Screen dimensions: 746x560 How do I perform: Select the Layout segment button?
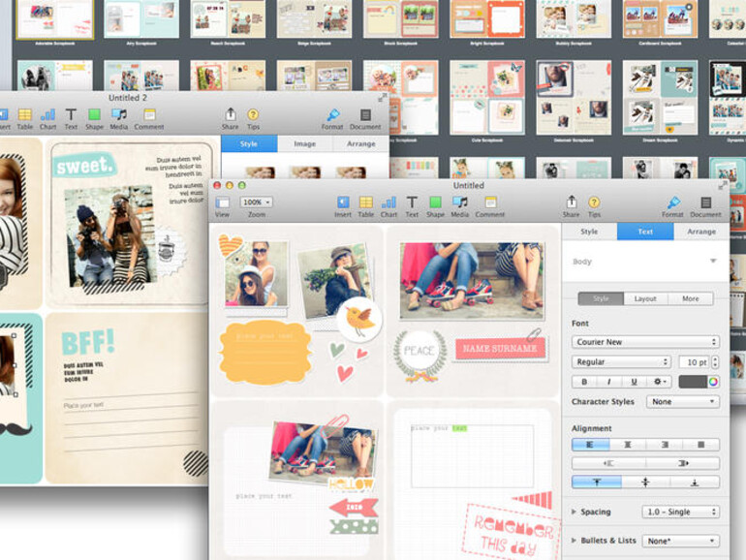(645, 298)
